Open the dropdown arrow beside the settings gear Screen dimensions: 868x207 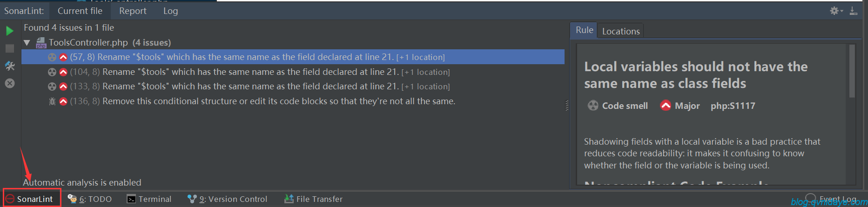click(841, 11)
